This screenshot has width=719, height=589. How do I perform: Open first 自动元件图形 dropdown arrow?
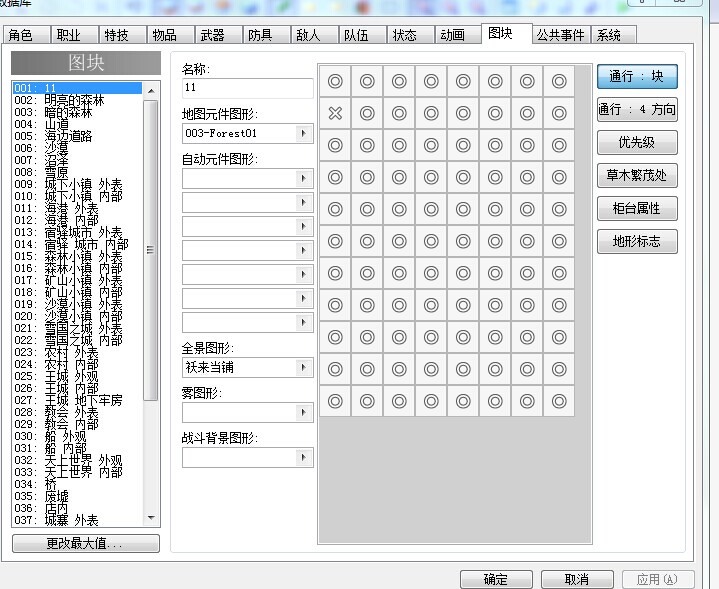[x=303, y=178]
